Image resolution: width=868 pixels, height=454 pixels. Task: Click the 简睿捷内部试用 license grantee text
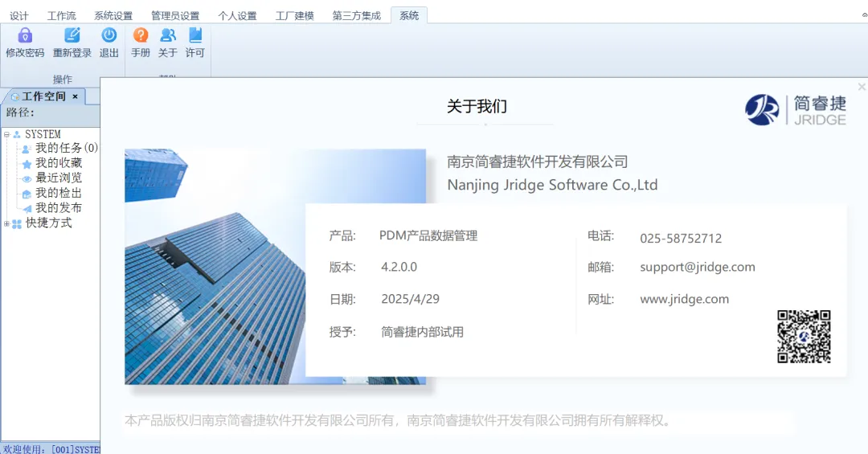pos(423,332)
